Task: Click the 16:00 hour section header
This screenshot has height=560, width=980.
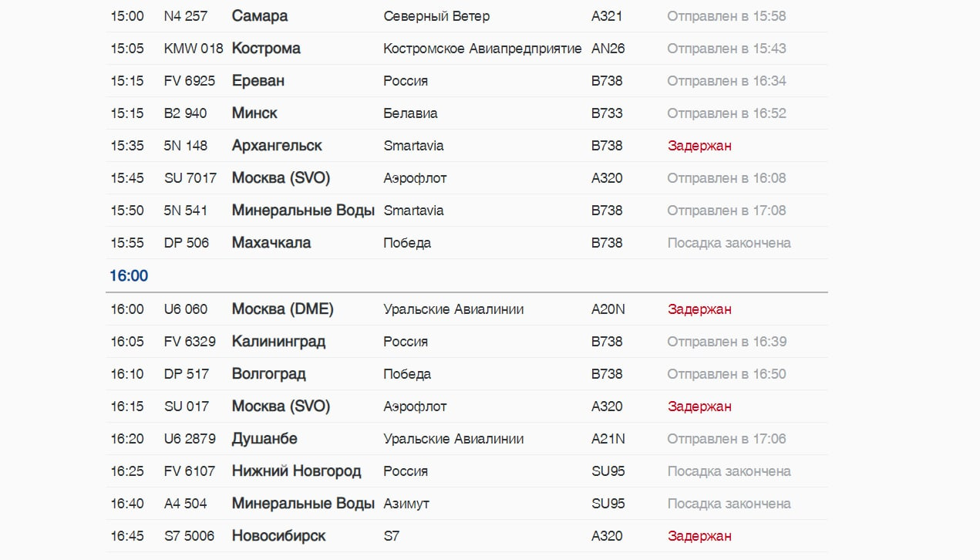Action: point(129,275)
